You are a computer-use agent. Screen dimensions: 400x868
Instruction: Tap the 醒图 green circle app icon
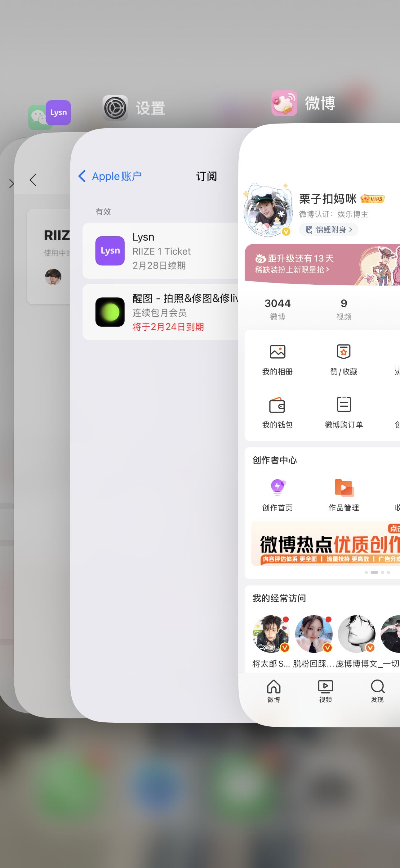[110, 312]
